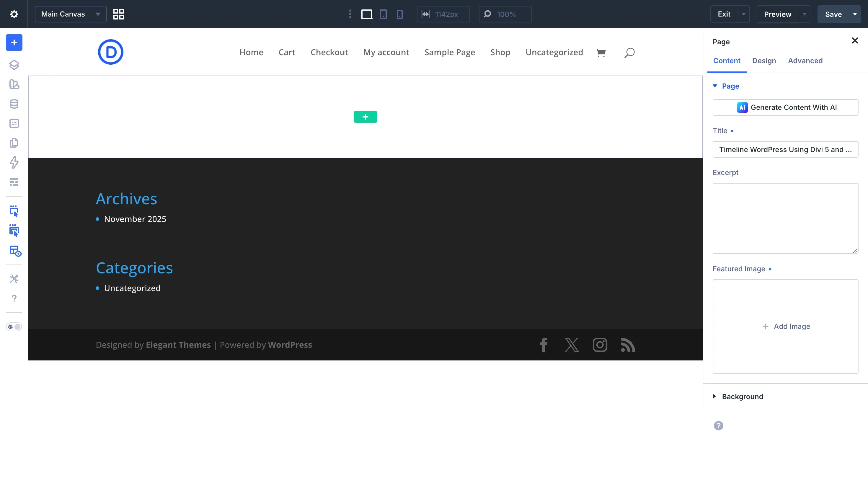The width and height of the screenshot is (868, 493).
Task: Open the layout view eye icon
Action: 16,251
